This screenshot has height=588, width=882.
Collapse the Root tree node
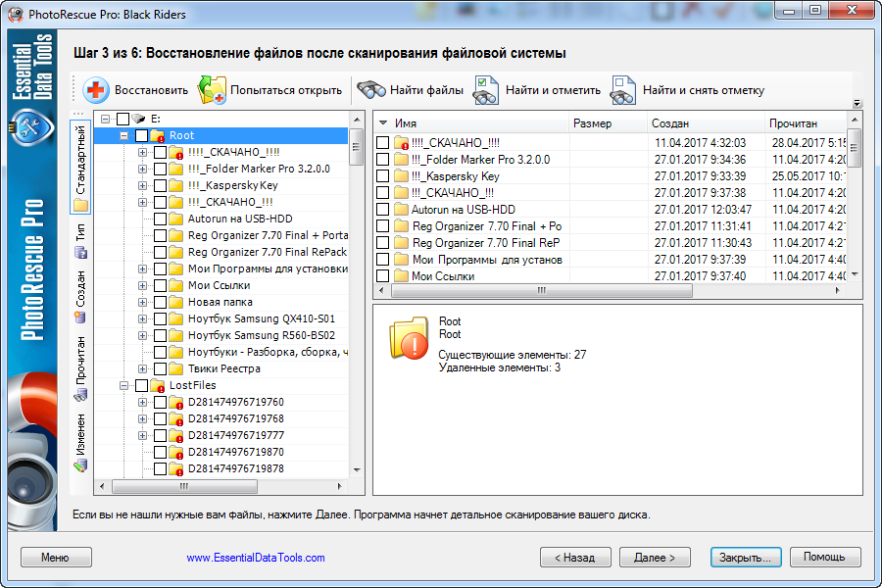123,135
